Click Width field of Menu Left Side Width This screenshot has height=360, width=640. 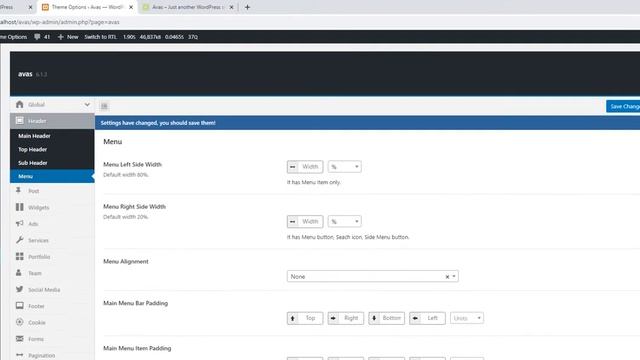pos(310,167)
